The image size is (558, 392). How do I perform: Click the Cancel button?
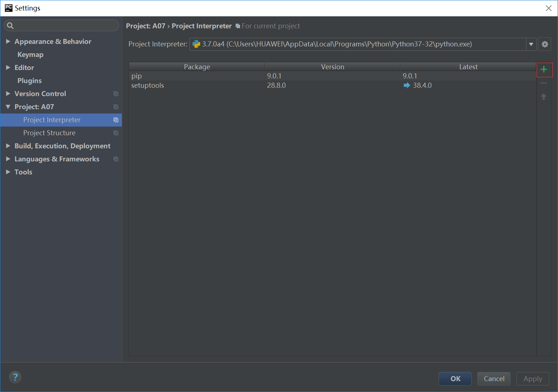coord(494,379)
